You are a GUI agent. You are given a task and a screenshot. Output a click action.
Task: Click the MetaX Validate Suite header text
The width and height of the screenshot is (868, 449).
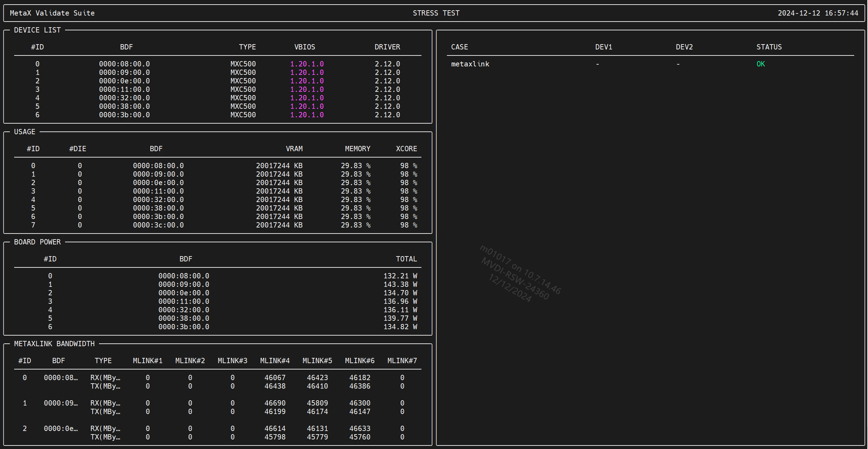52,13
